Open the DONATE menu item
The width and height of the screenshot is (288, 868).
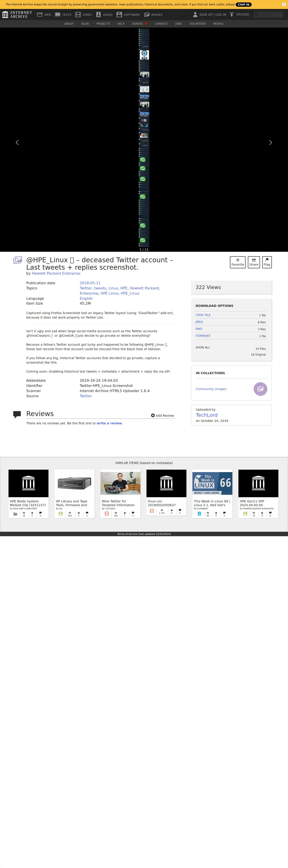[x=139, y=24]
